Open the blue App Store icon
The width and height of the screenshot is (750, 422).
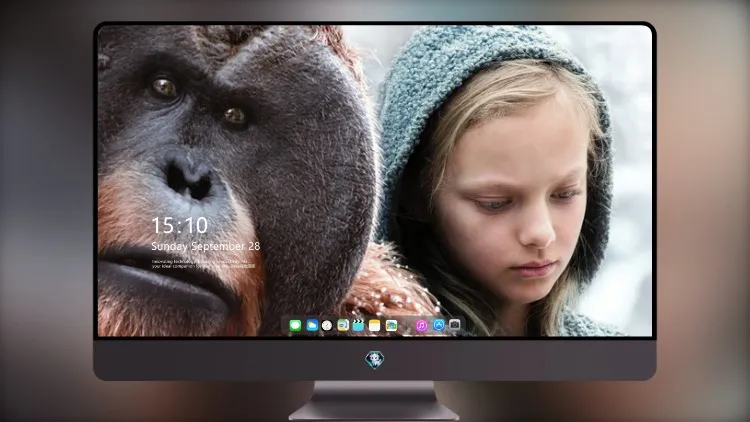pos(439,325)
